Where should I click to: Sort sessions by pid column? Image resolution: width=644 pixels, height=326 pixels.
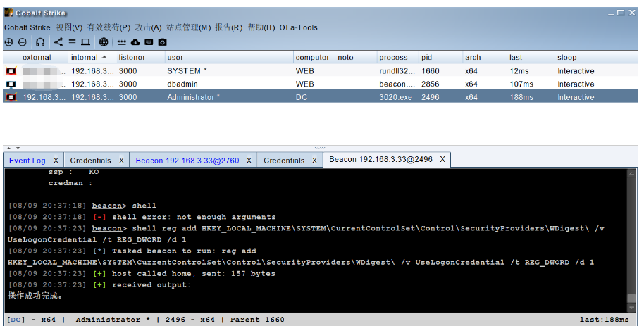tap(440, 58)
